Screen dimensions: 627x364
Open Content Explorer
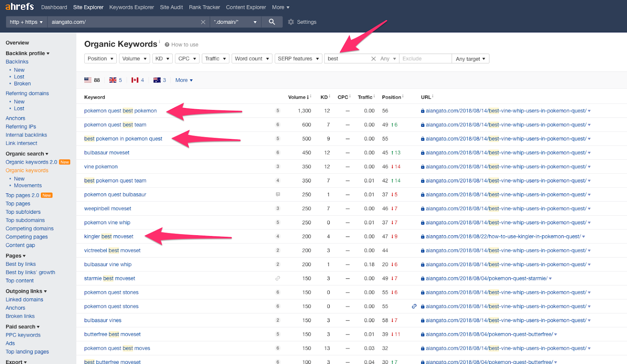point(246,7)
